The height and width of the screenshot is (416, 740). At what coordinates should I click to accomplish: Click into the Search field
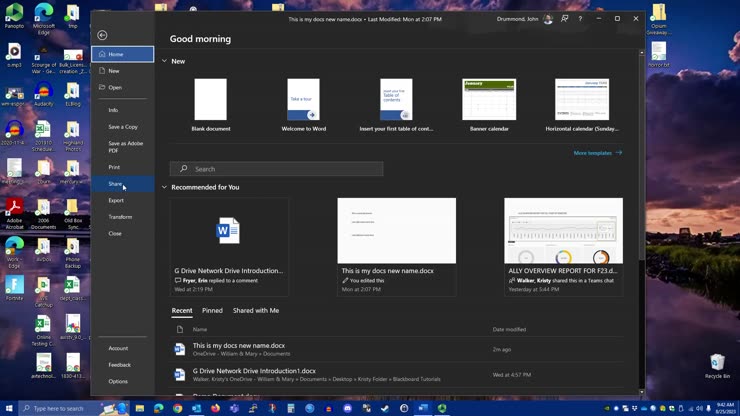277,169
